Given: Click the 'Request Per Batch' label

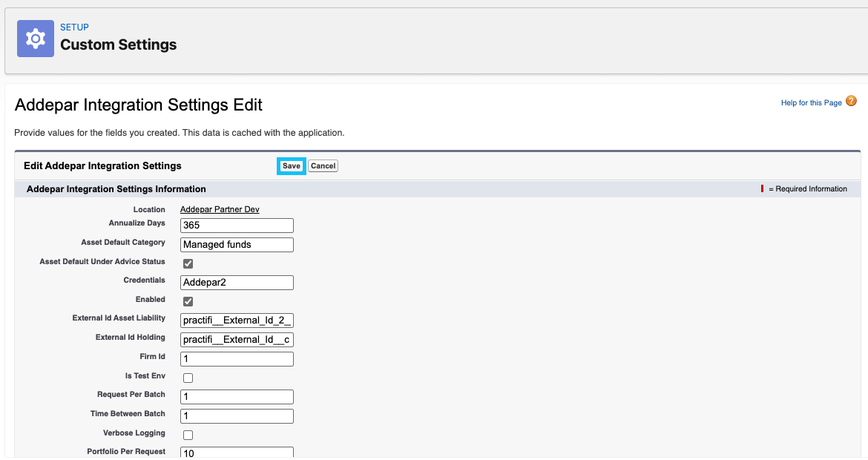Looking at the screenshot, I should click(131, 394).
